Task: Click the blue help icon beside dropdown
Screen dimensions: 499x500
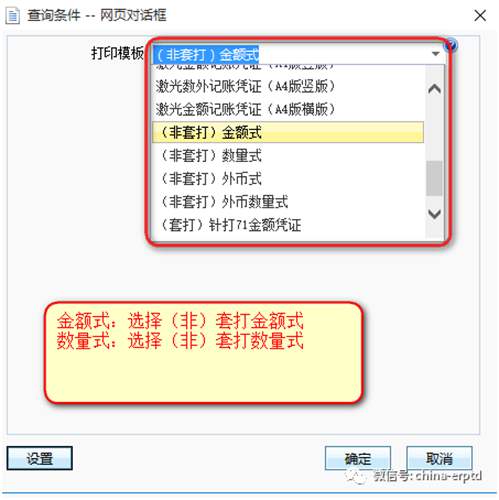Action: tap(452, 44)
